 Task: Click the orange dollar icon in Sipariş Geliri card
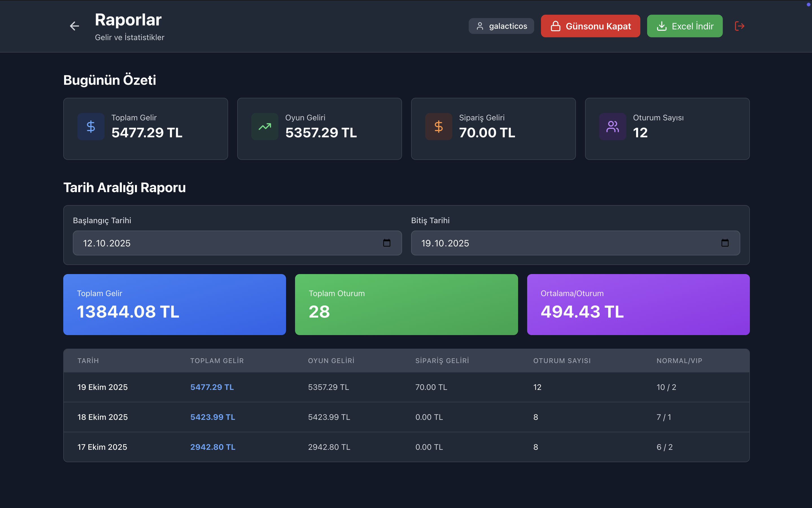point(438,127)
